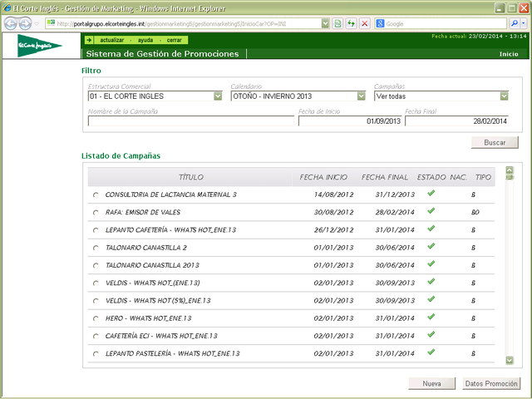This screenshot has width=532, height=399.
Task: Click the green arrow icon beside actualizar
Action: point(89,40)
